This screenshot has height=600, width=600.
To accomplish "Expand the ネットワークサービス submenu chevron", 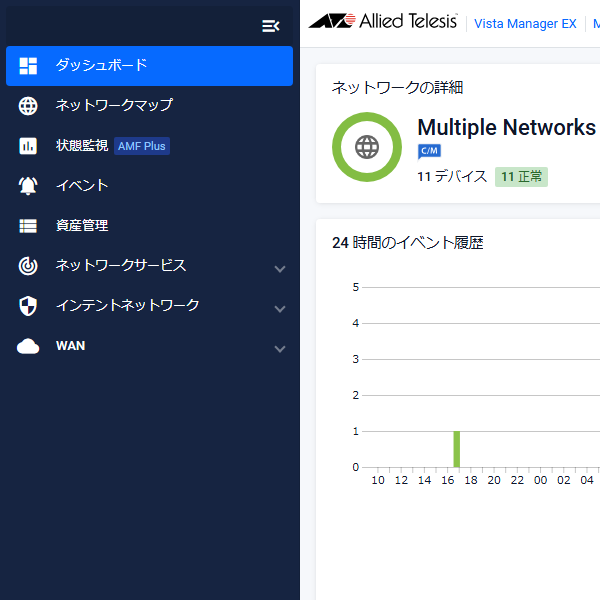I will tap(280, 269).
